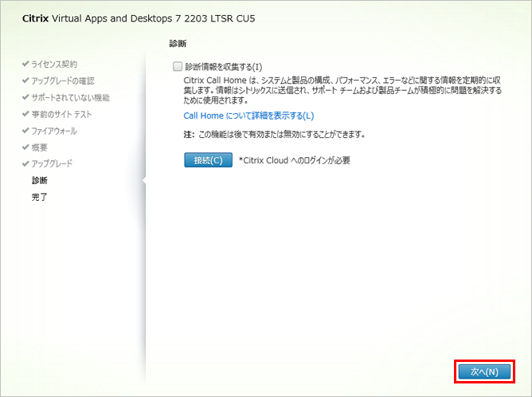Viewport: 532px width, 397px height.
Task: Select the アップグレードの確認 step
Action: point(63,81)
